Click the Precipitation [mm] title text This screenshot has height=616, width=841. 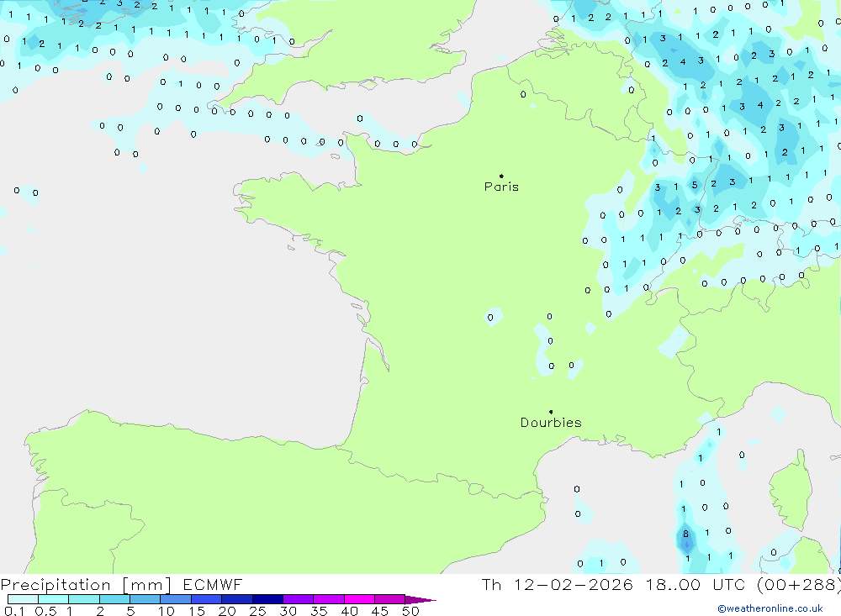[86, 584]
